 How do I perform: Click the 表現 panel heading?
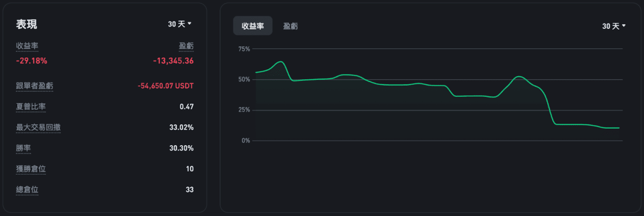[26, 25]
